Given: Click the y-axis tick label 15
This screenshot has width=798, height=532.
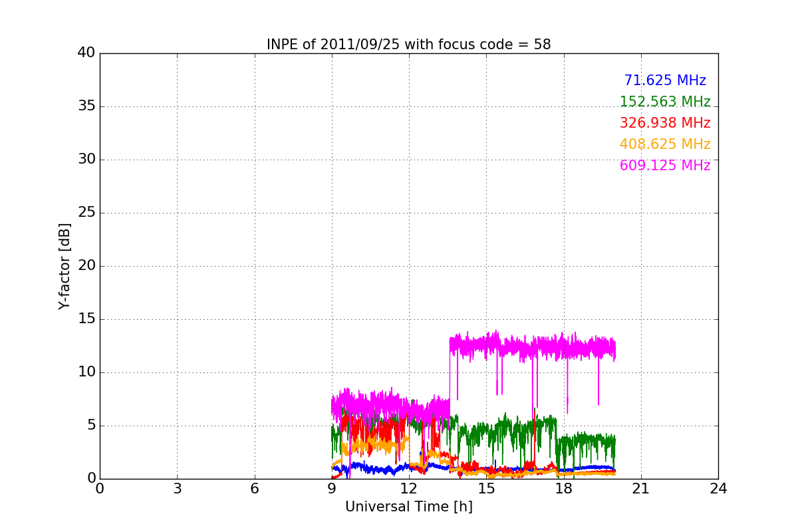Looking at the screenshot, I should coord(86,319).
